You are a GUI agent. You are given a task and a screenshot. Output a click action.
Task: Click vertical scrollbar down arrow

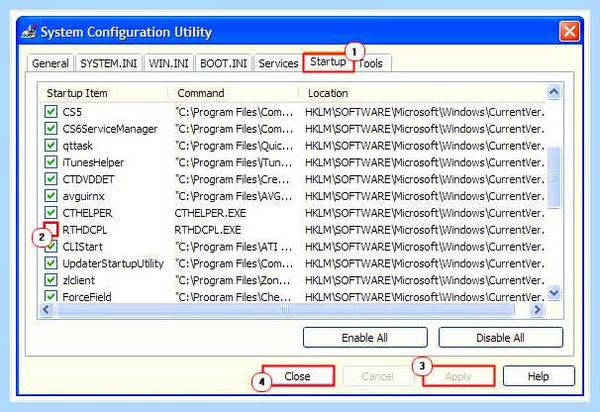(554, 293)
